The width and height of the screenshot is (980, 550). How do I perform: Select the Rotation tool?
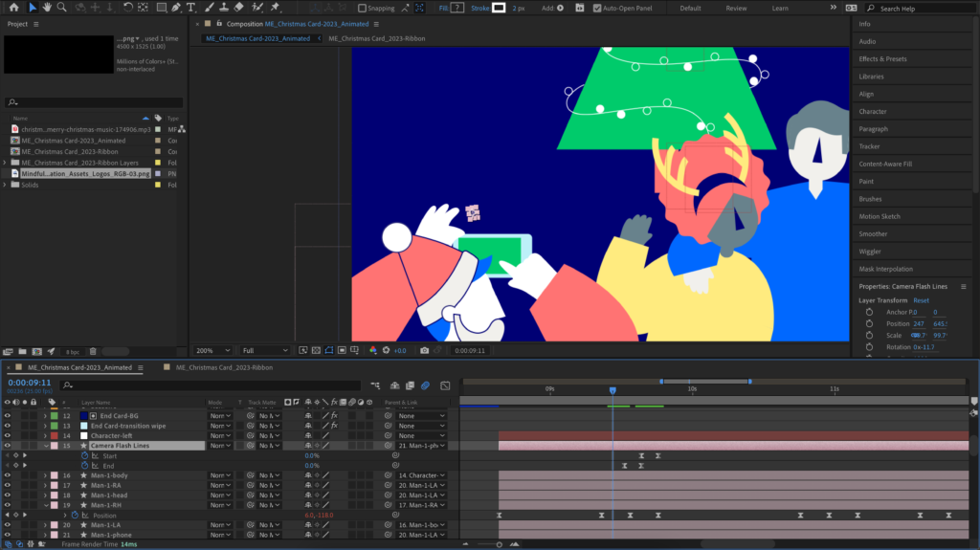coord(127,8)
